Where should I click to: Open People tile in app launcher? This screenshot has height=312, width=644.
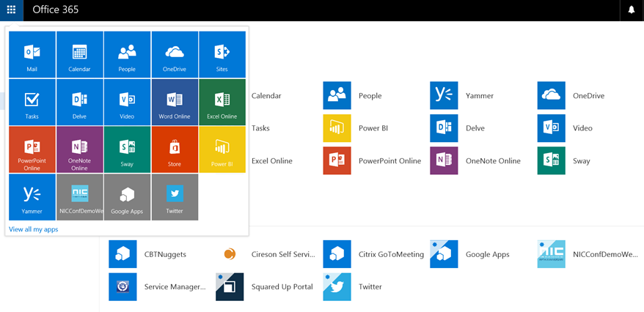(x=127, y=54)
